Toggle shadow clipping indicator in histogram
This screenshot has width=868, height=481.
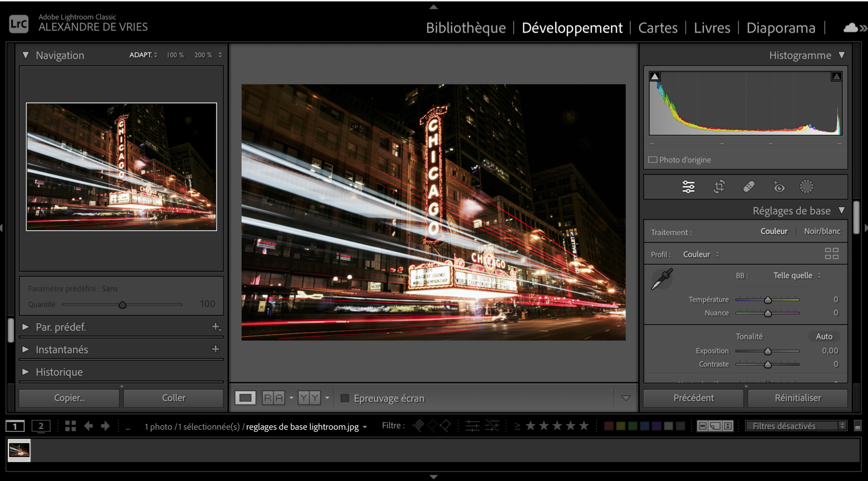tap(655, 76)
